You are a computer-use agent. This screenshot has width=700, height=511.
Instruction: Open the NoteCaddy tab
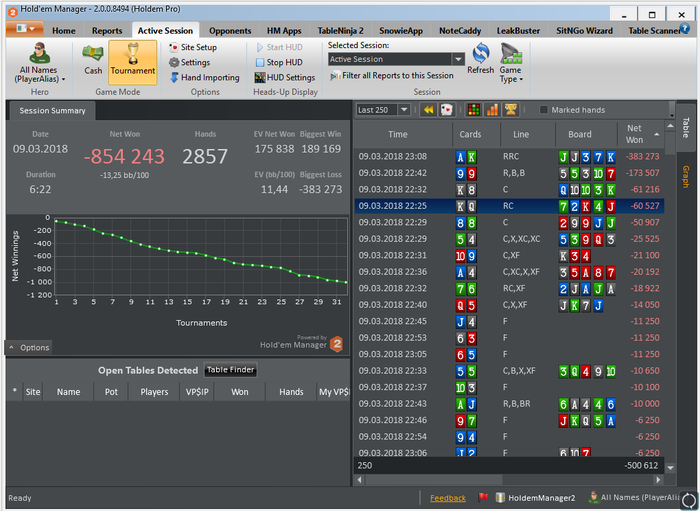[460, 31]
